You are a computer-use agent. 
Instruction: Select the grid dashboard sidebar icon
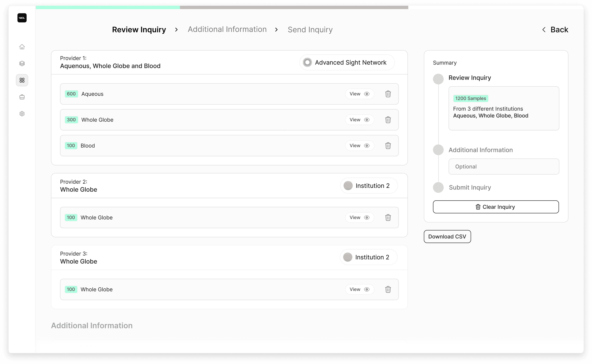click(22, 80)
